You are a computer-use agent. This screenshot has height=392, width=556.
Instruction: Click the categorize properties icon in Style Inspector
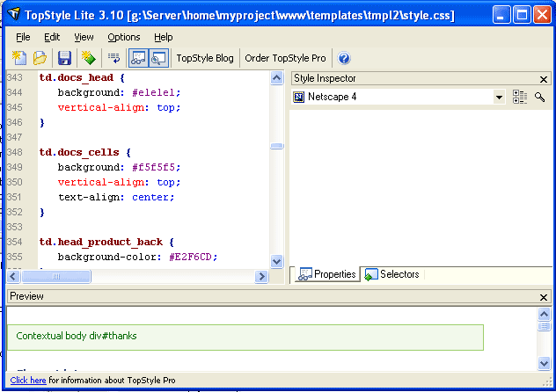click(519, 97)
